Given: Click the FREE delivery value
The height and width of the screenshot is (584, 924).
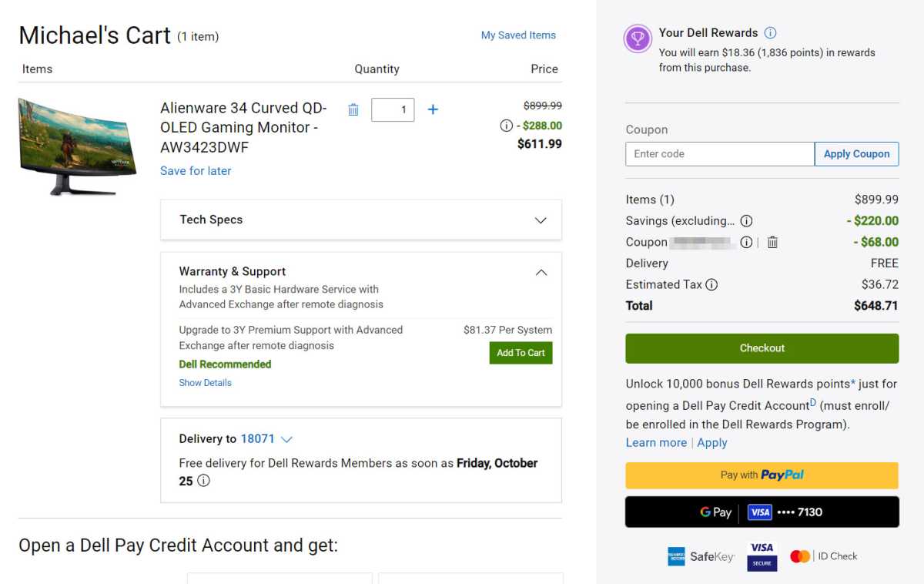Looking at the screenshot, I should click(885, 263).
